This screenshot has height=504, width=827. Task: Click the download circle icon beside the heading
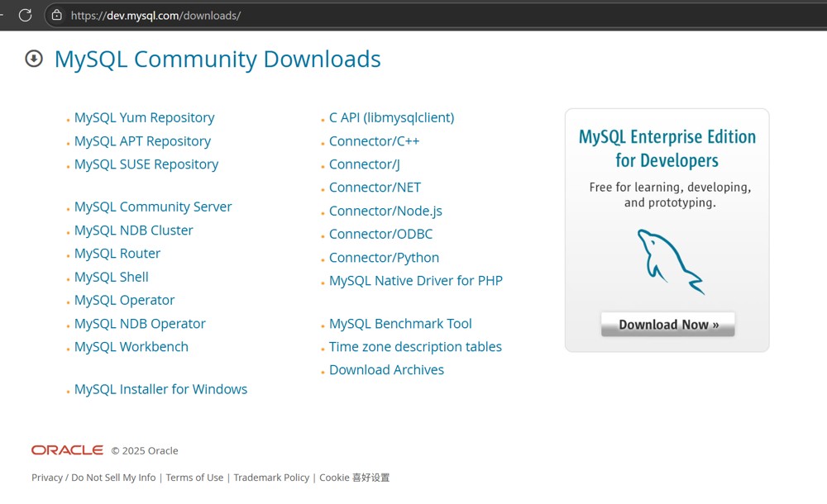(34, 59)
